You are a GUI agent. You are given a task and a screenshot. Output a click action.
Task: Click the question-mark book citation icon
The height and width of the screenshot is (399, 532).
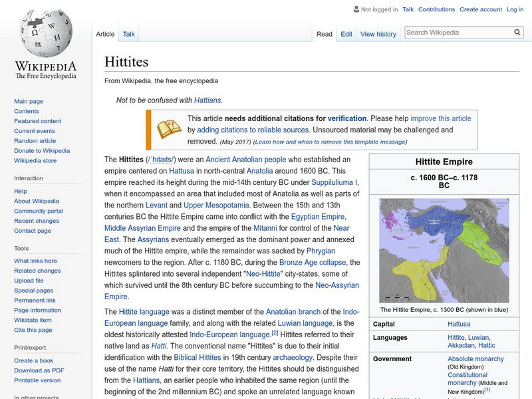(169, 129)
